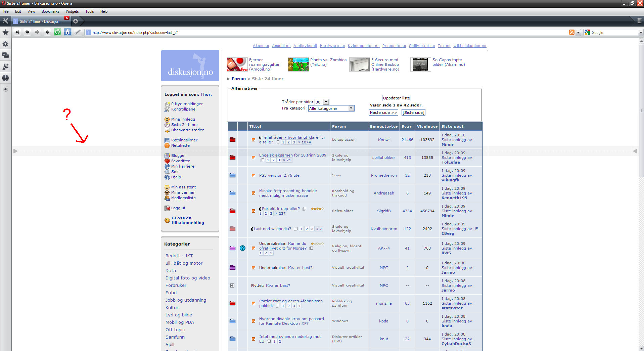Viewport: 644px width, 351px height.
Task: Click the Google search field
Action: 614,33
